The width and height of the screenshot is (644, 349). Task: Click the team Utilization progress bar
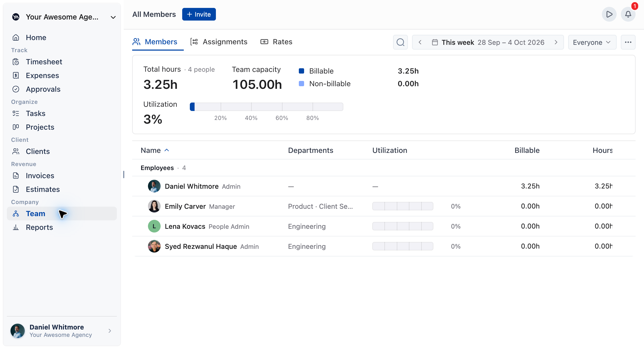(x=266, y=107)
